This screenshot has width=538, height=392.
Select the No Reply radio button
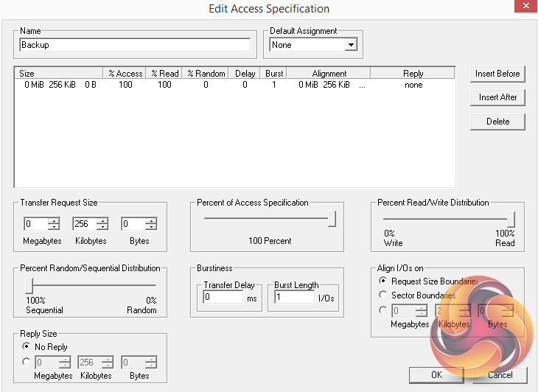[27, 346]
